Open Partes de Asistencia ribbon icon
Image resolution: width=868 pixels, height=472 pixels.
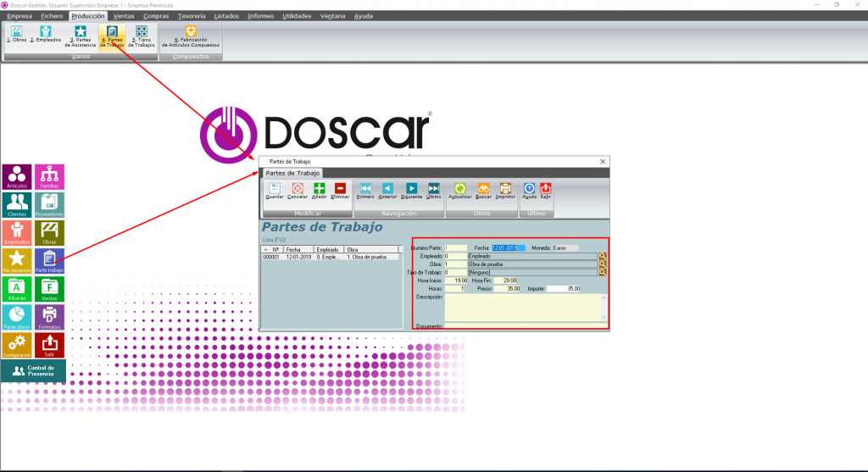81,36
